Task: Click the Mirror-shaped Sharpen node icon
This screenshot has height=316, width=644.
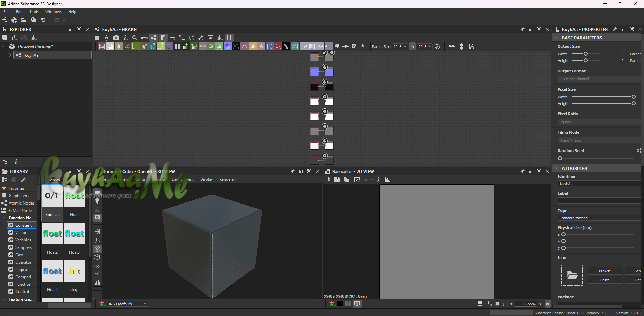Action: pyautogui.click(x=253, y=46)
